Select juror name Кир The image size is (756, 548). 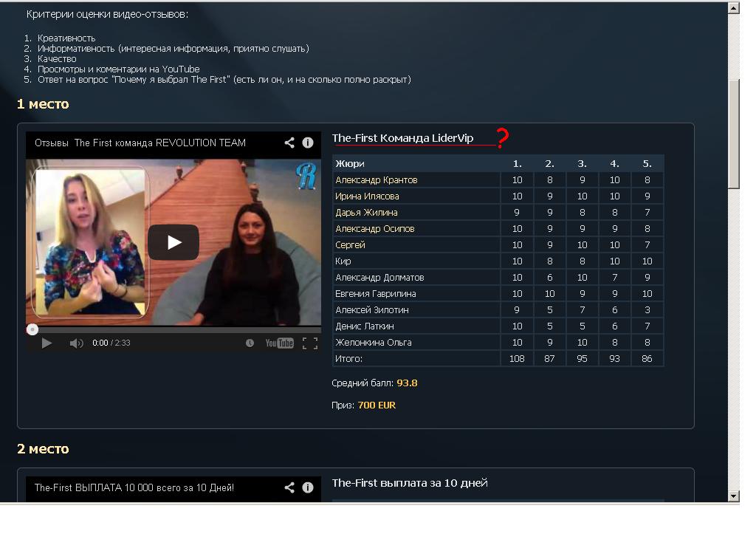pyautogui.click(x=343, y=261)
